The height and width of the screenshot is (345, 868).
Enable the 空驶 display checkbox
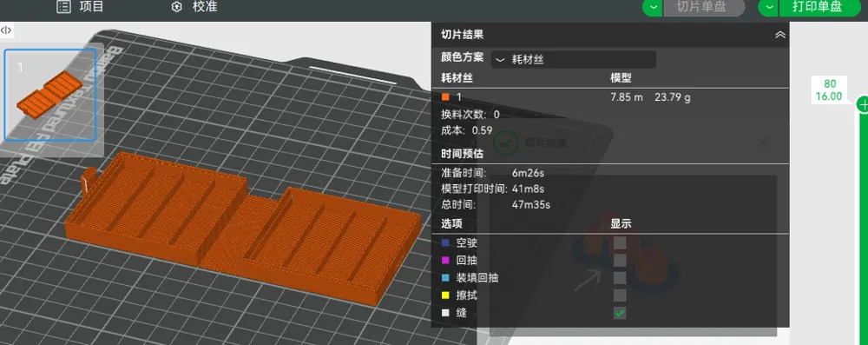tap(620, 242)
